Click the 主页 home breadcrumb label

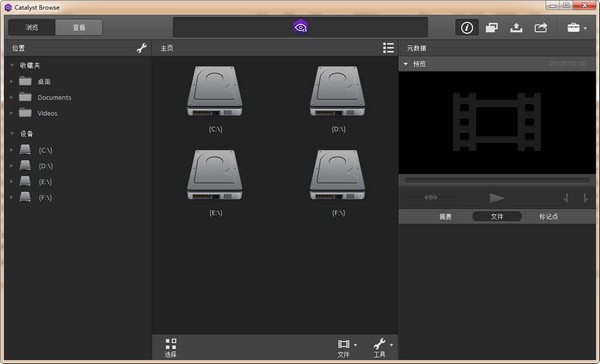[167, 48]
